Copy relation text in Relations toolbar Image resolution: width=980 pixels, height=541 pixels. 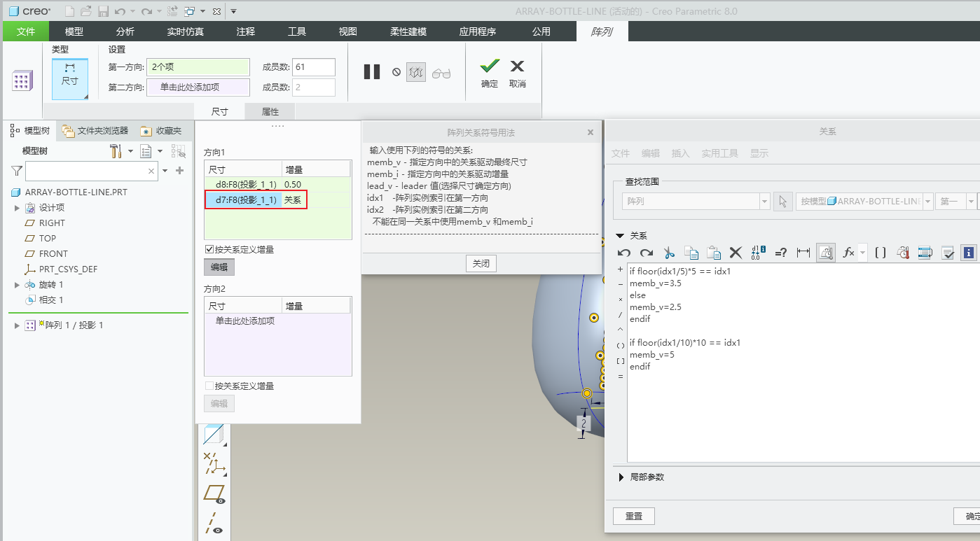pyautogui.click(x=691, y=253)
